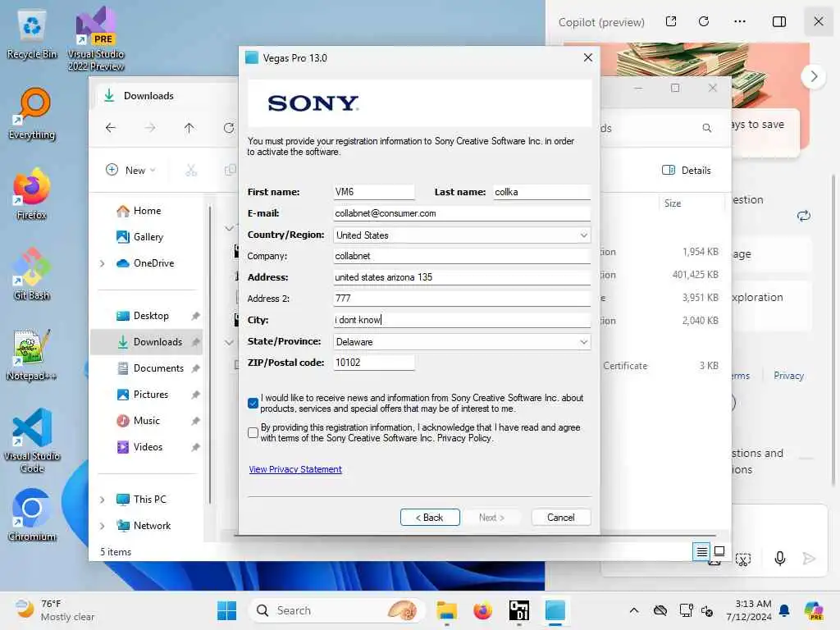Viewport: 840px width, 630px height.
Task: Open the Recycle Bin desktop icon
Action: (32, 33)
